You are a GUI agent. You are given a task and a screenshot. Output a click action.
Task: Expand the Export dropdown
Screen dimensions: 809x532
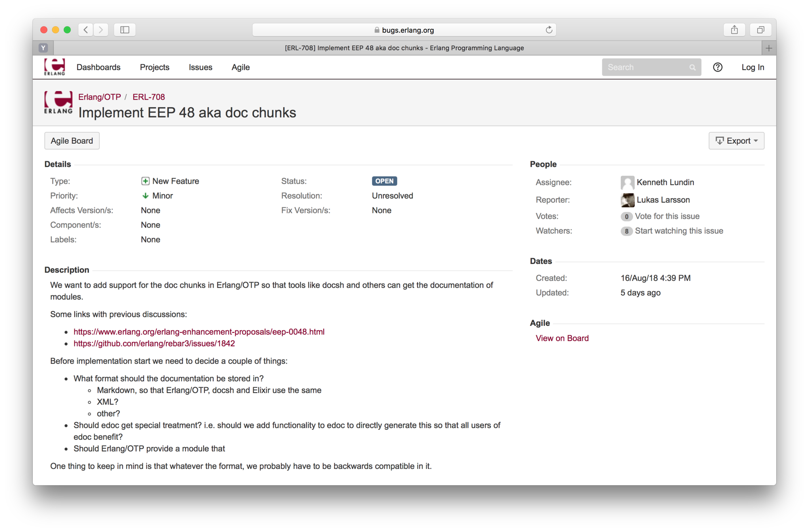[x=736, y=141]
